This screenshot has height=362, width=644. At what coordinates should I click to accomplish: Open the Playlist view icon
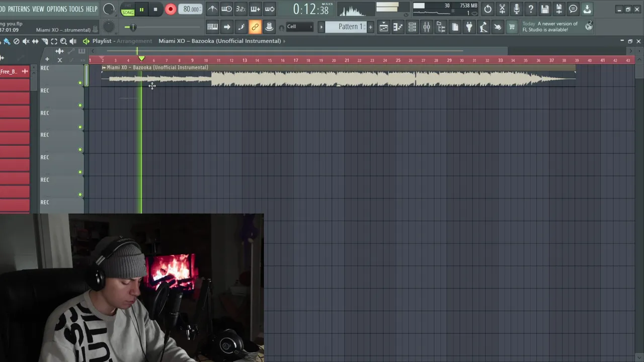[x=383, y=27]
